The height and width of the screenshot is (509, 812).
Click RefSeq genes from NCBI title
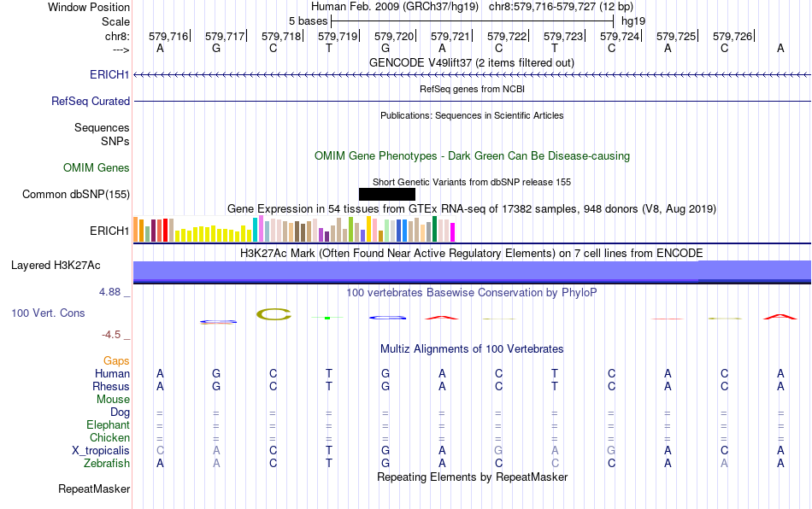(473, 89)
